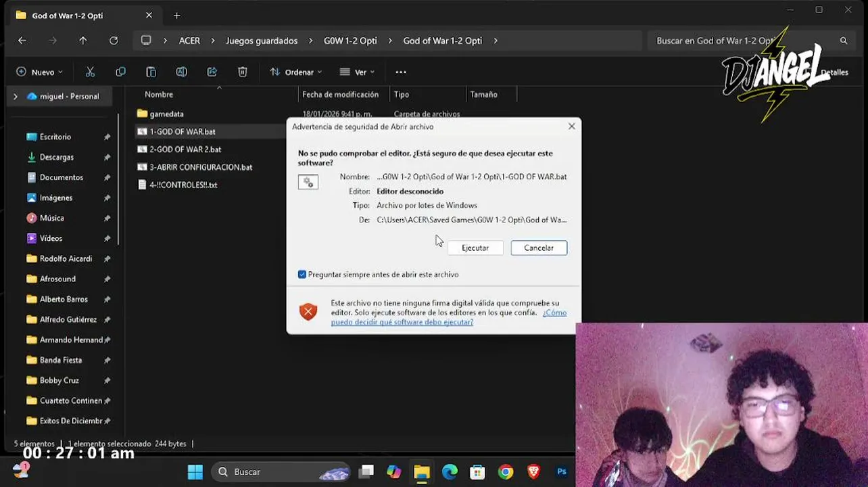Open a new File Explorer tab

click(x=176, y=16)
